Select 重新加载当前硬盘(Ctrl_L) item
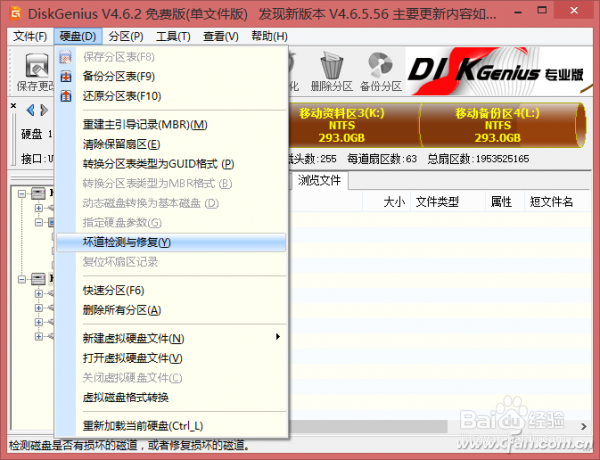 pos(171,426)
